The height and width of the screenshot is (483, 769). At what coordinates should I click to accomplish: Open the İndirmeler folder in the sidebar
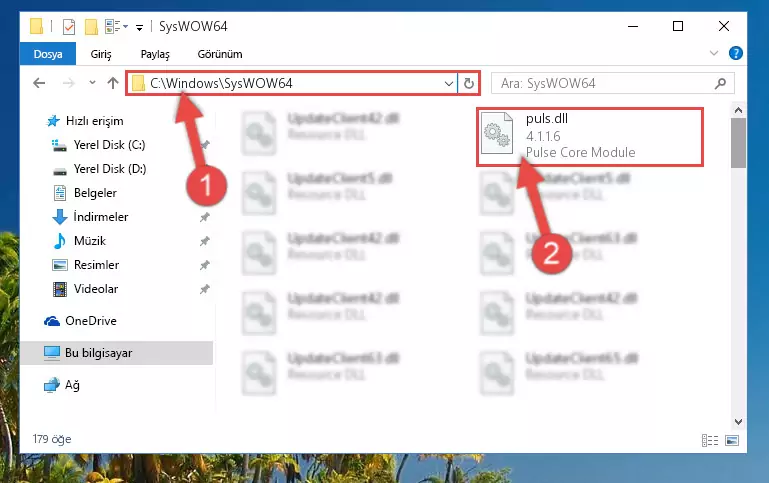101,217
